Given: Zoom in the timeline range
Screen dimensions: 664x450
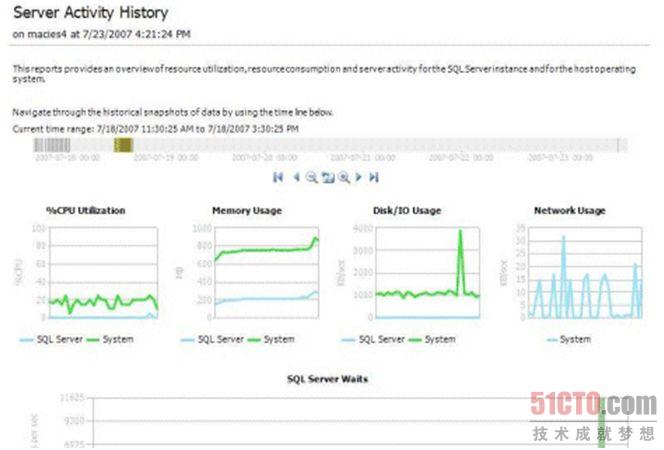Looking at the screenshot, I should 343,177.
